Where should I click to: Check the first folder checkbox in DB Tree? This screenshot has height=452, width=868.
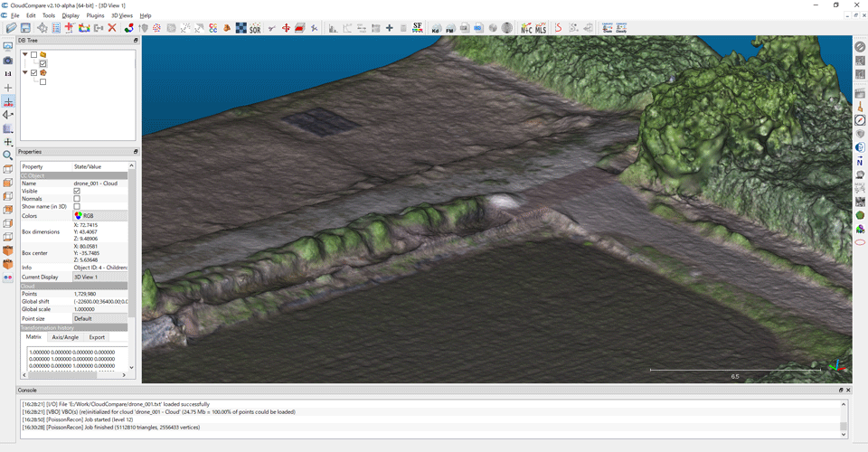click(x=33, y=55)
